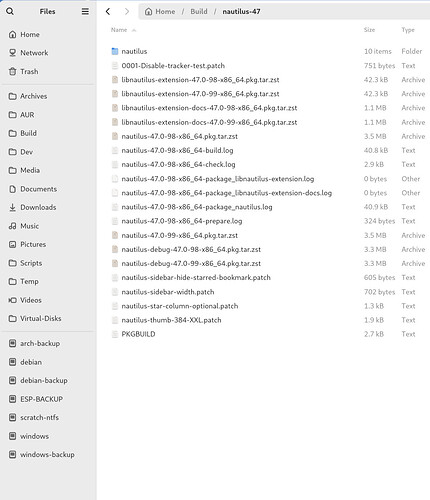Image resolution: width=430 pixels, height=500 pixels.
Task: Click the Music note icon in sidebar
Action: coord(12,226)
